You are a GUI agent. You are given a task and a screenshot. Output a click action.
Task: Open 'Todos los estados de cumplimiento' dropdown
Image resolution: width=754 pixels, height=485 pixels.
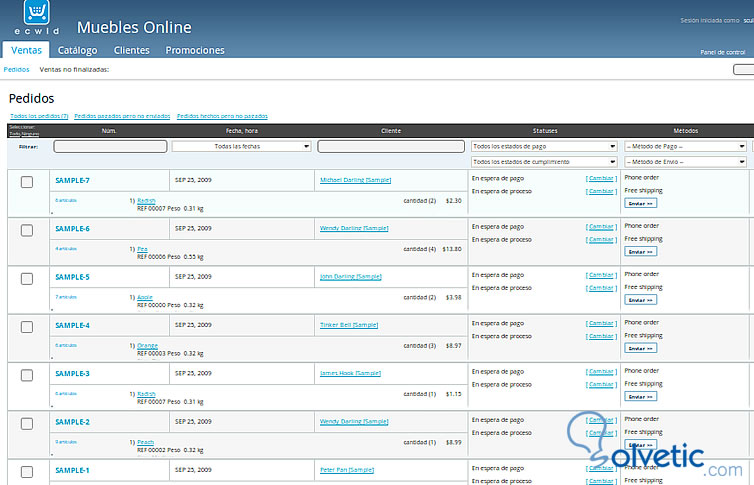[544, 162]
